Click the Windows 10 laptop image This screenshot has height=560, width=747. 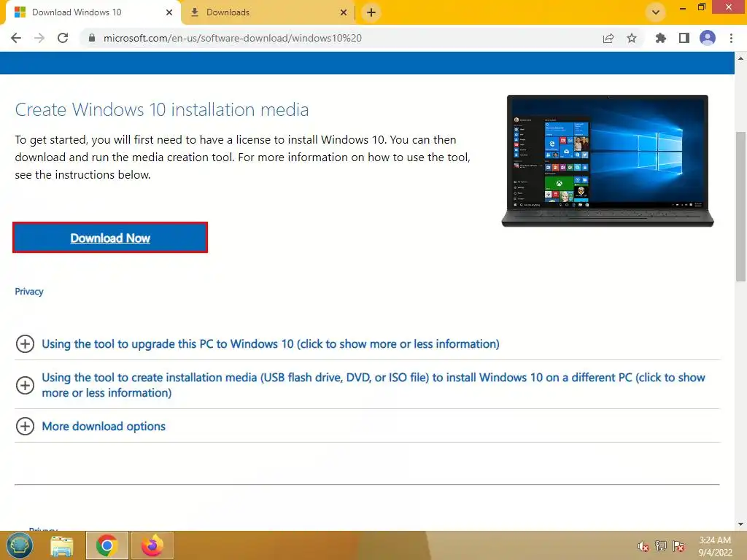coord(608,161)
